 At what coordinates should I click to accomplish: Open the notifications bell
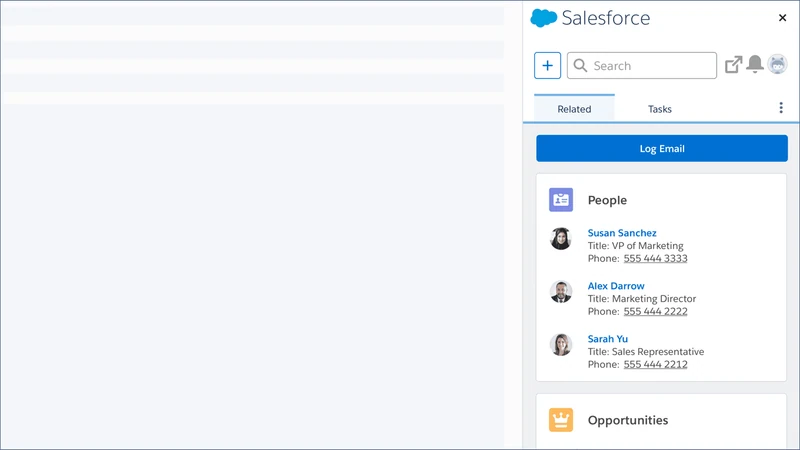(x=755, y=64)
